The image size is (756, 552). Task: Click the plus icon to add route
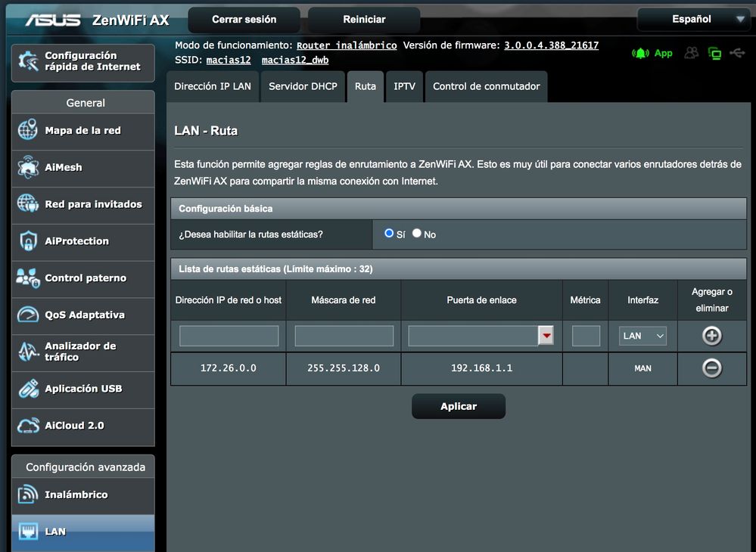coord(711,336)
